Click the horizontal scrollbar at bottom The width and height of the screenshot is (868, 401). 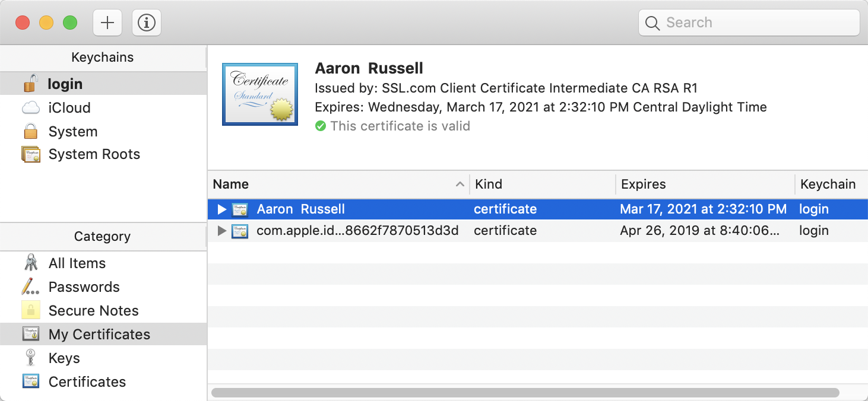click(525, 393)
